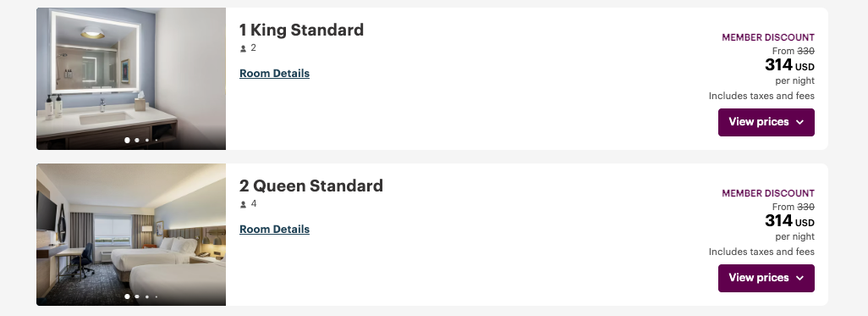Select the last small carousel dot on King photo
This screenshot has width=868, height=316.
coord(157,141)
